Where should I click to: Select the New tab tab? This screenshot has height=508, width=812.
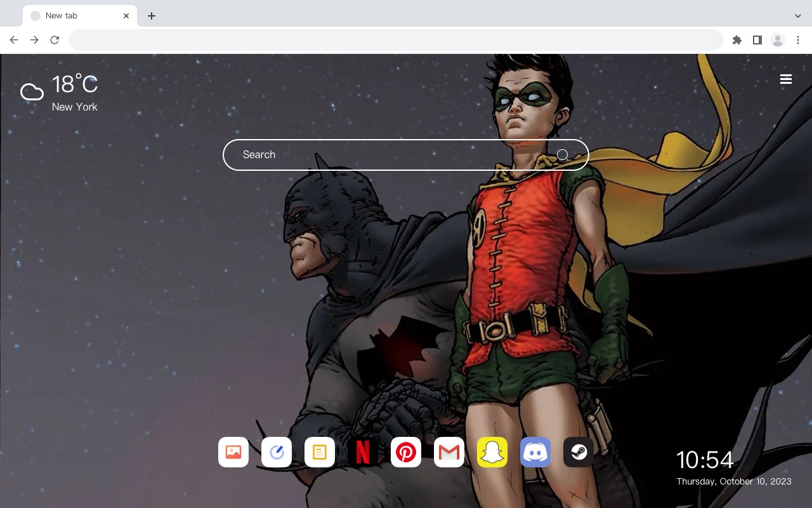tap(80, 16)
